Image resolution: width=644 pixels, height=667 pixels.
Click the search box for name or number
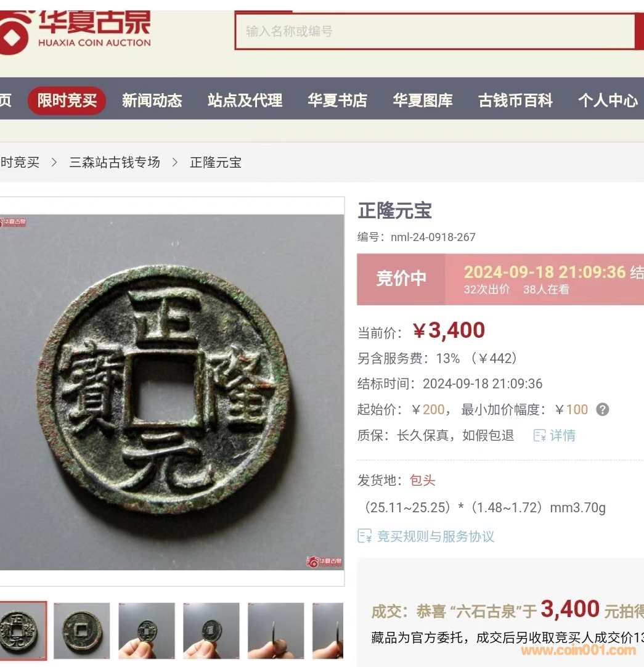tap(434, 31)
